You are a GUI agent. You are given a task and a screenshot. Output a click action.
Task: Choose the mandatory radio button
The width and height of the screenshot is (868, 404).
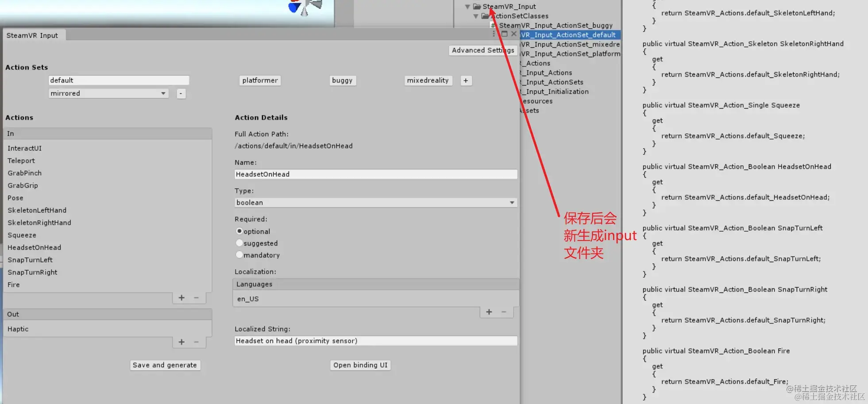tap(239, 255)
